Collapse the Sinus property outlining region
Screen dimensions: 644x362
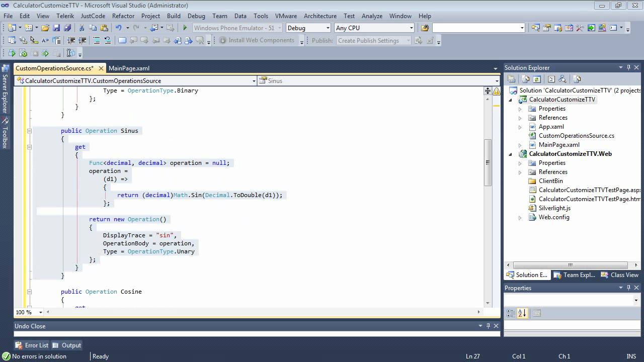click(x=29, y=131)
